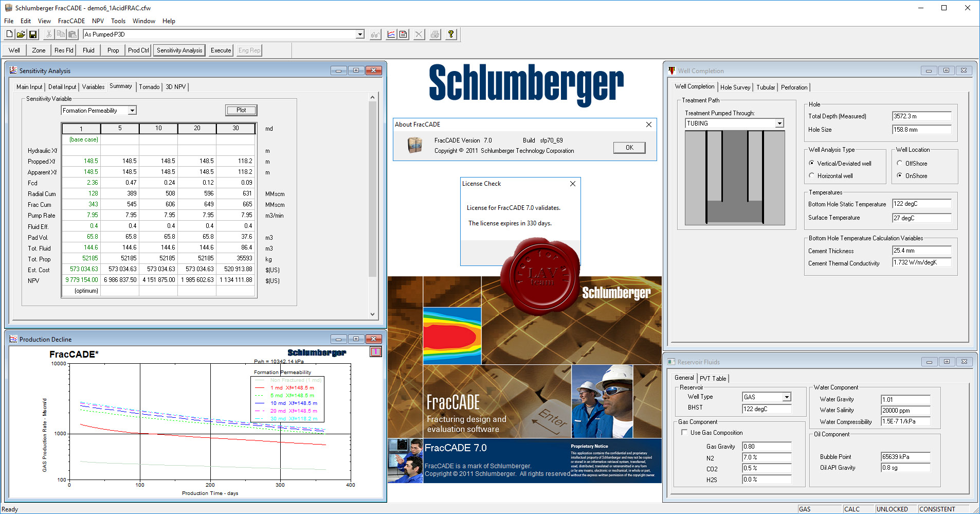Image resolution: width=980 pixels, height=514 pixels.
Task: Close the License Check dialog
Action: click(573, 184)
